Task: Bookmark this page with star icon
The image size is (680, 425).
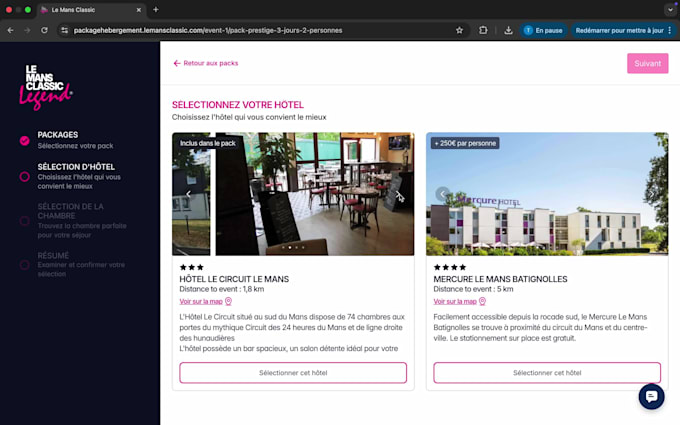Action: coord(459,30)
